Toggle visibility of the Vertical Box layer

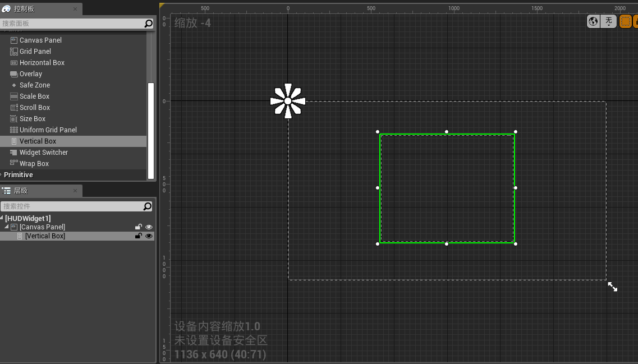[x=148, y=236]
